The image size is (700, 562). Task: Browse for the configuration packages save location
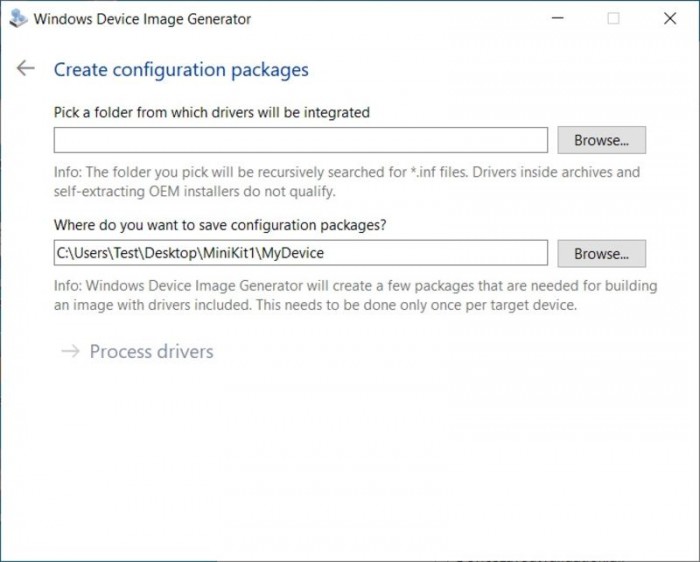[x=601, y=254]
